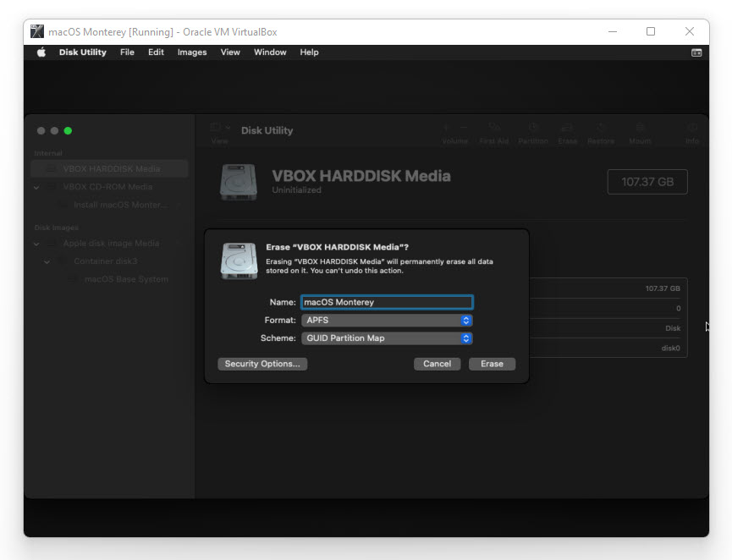Select VBOX CD-ROM Media in sidebar
This screenshot has width=732, height=560.
107,187
